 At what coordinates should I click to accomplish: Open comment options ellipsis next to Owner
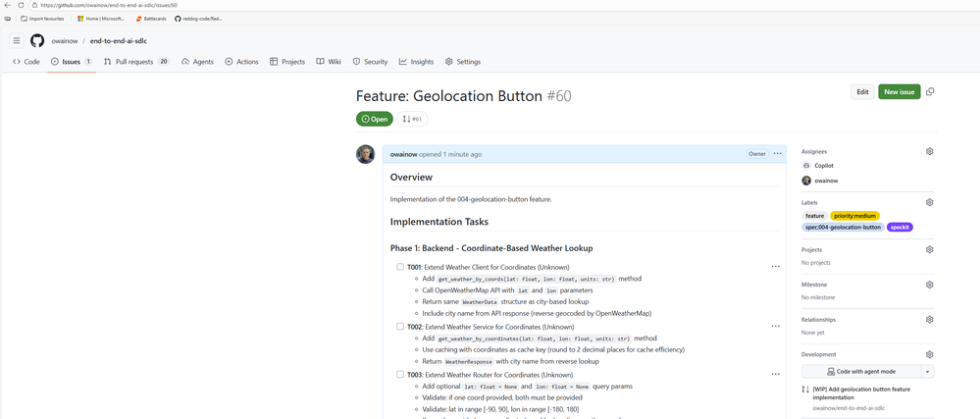pos(777,153)
